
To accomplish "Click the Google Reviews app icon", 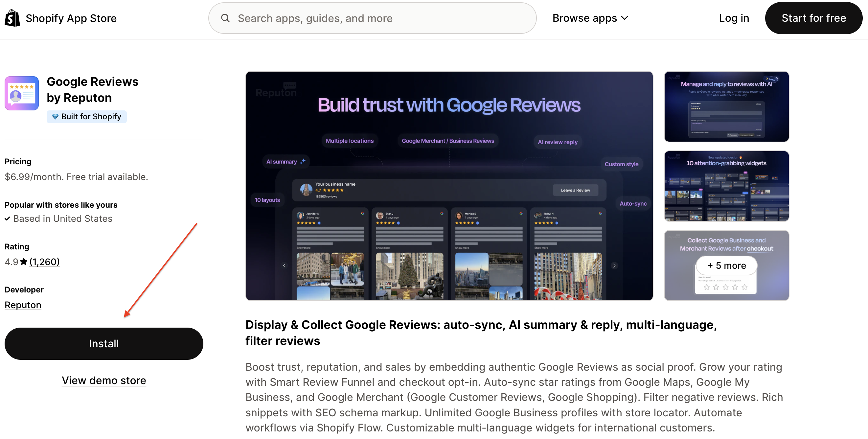I will [22, 93].
